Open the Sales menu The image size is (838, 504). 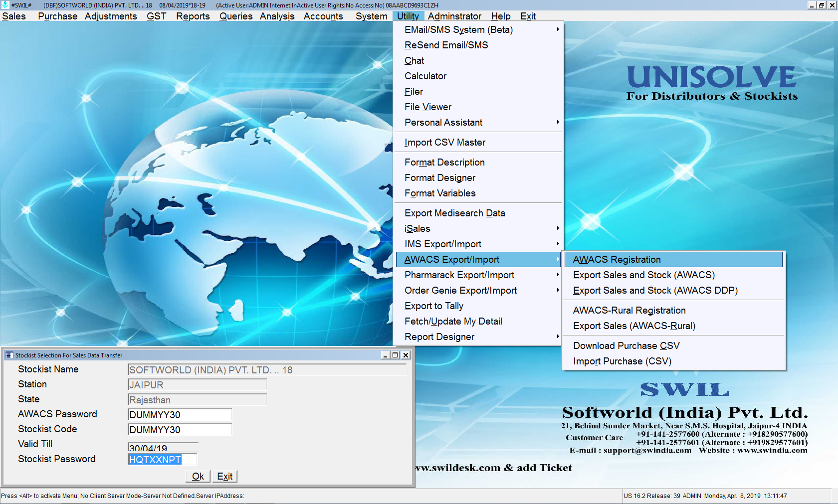14,16
